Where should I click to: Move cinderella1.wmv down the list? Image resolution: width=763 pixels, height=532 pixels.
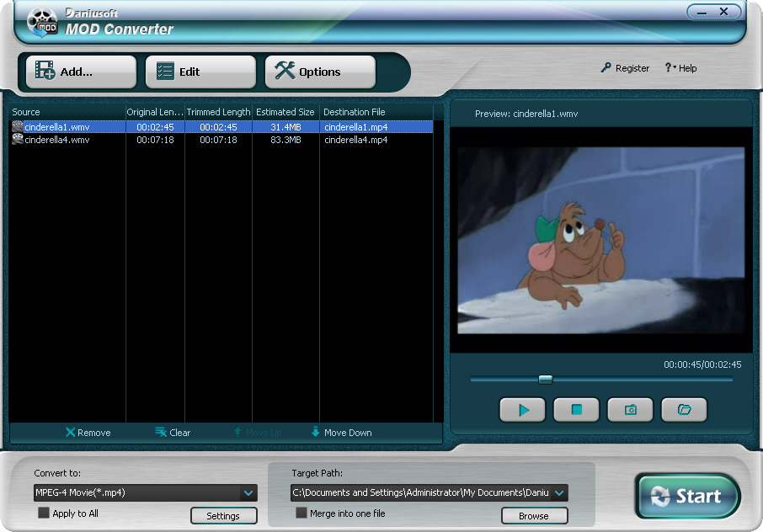[x=340, y=432]
